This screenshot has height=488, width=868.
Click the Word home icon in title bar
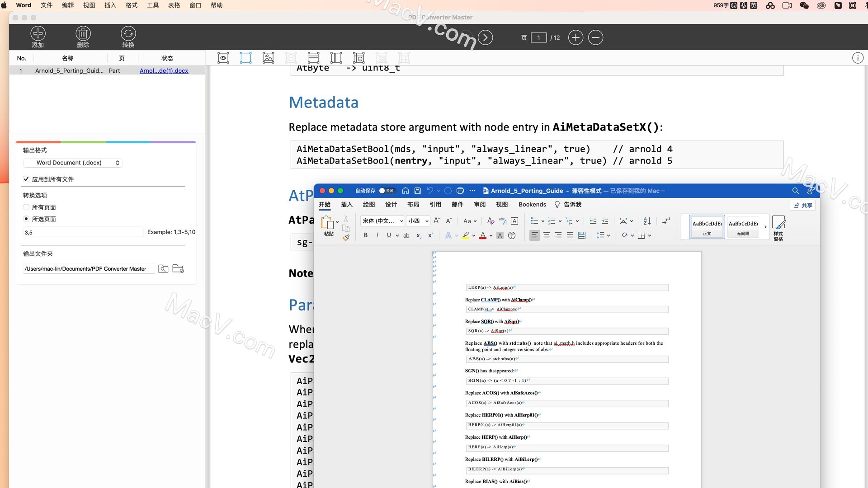coord(406,191)
